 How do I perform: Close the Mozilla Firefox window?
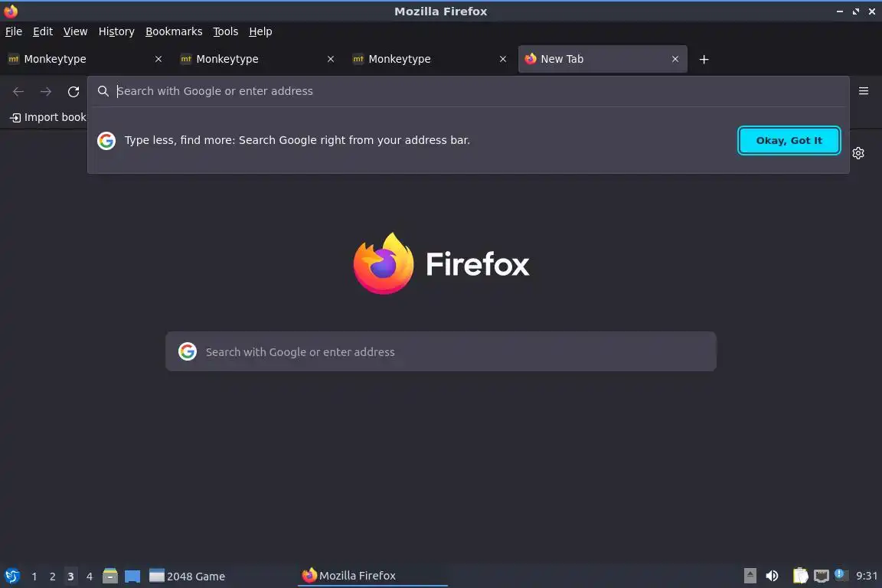tap(872, 11)
